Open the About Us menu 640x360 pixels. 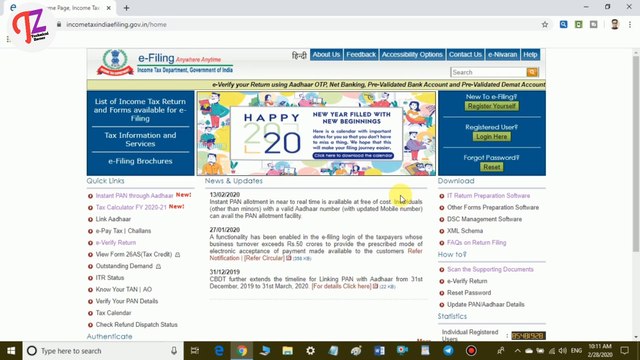(x=326, y=55)
